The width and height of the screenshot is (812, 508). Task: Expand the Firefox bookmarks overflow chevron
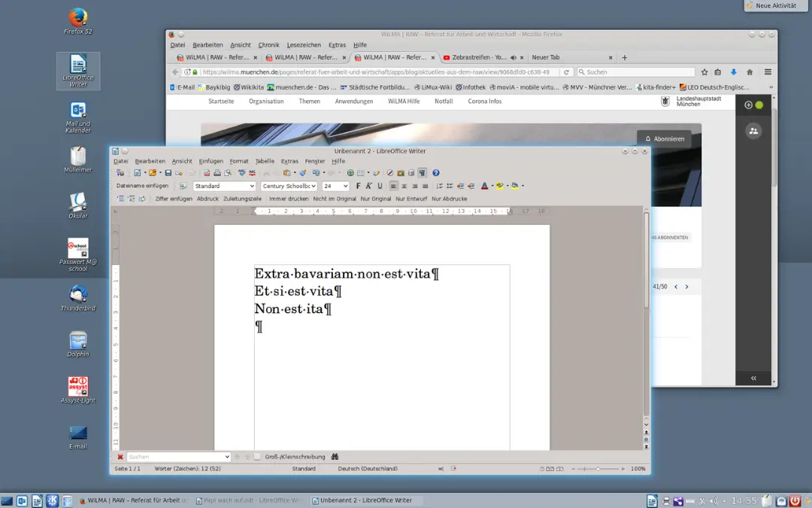click(771, 87)
